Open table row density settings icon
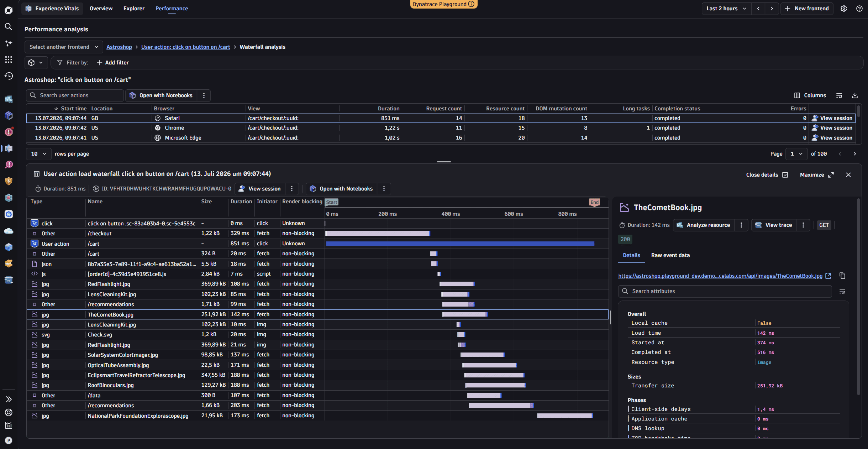 tap(839, 95)
